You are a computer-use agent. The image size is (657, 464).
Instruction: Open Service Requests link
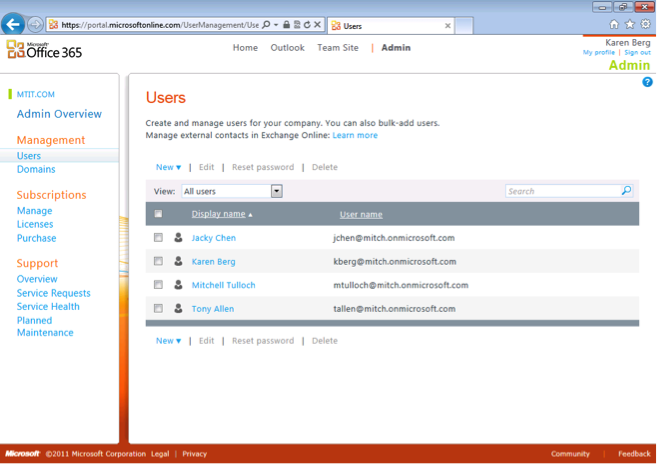[53, 293]
